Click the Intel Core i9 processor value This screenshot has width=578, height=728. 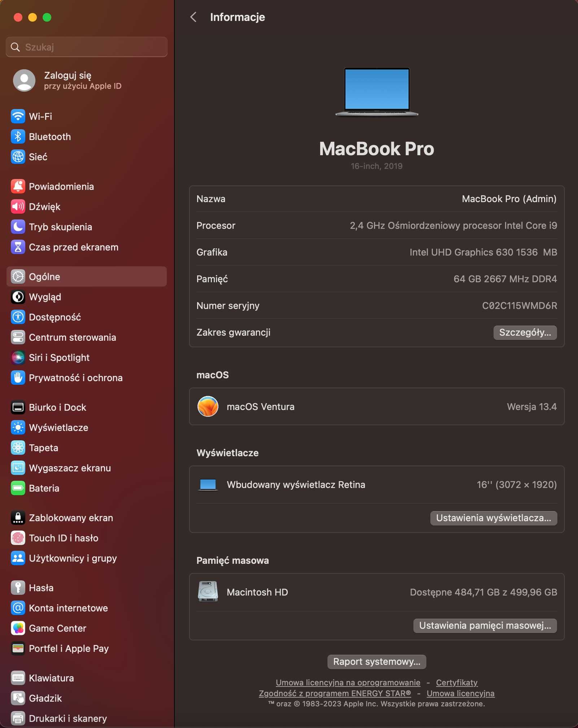click(453, 226)
